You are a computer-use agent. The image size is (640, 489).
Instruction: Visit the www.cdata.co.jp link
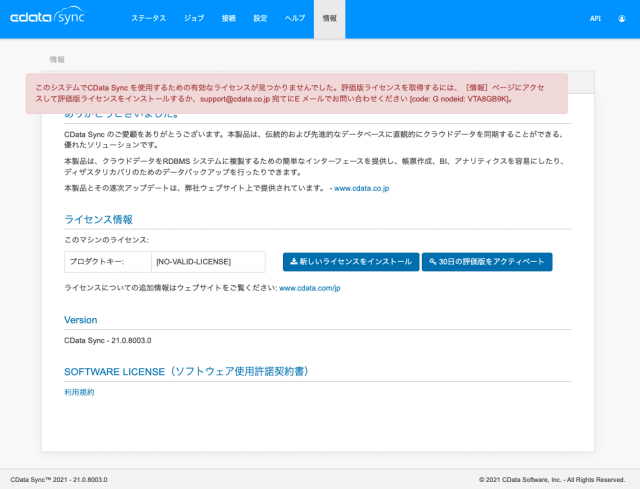[x=361, y=188]
